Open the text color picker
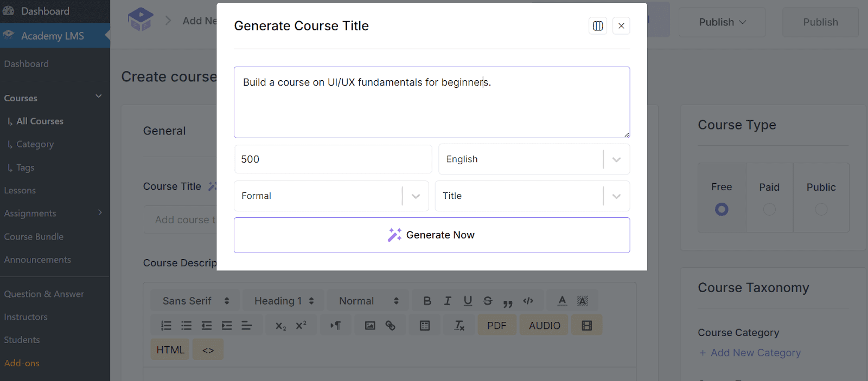The height and width of the screenshot is (381, 868). (563, 301)
